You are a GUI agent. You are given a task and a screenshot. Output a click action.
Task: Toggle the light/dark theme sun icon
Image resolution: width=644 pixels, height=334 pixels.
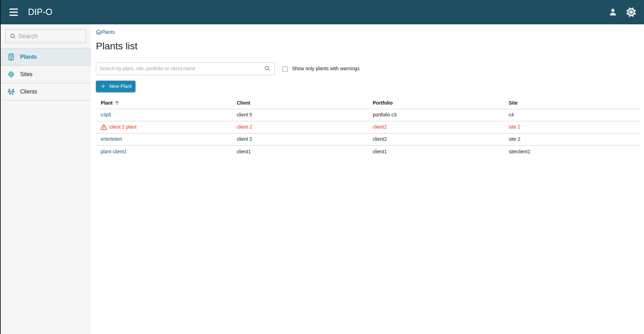pos(631,12)
